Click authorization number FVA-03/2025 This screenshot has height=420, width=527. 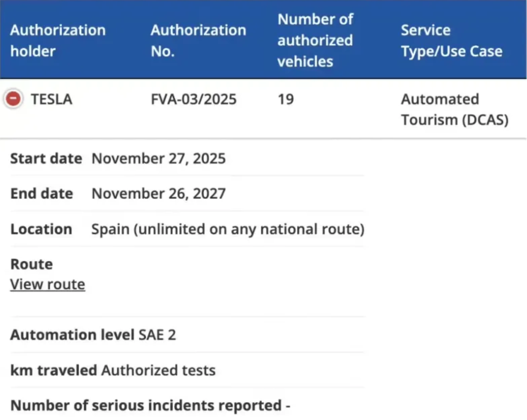tap(194, 99)
